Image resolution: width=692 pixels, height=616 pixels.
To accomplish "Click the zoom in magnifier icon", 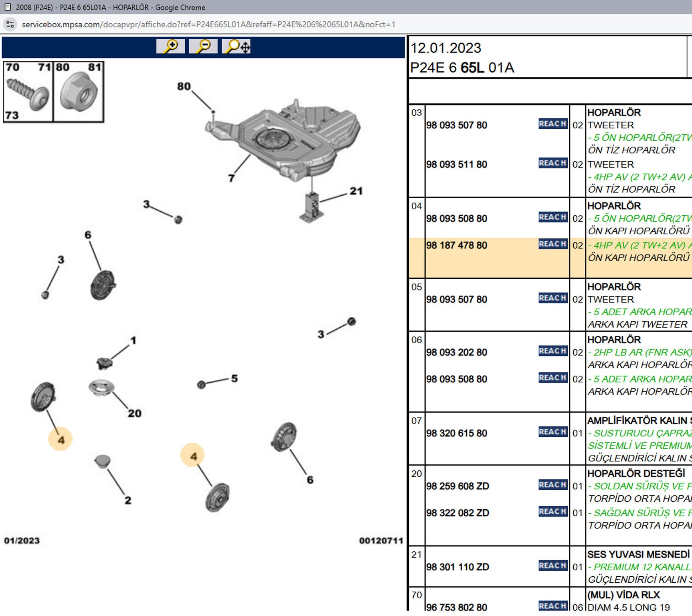I will point(170,47).
